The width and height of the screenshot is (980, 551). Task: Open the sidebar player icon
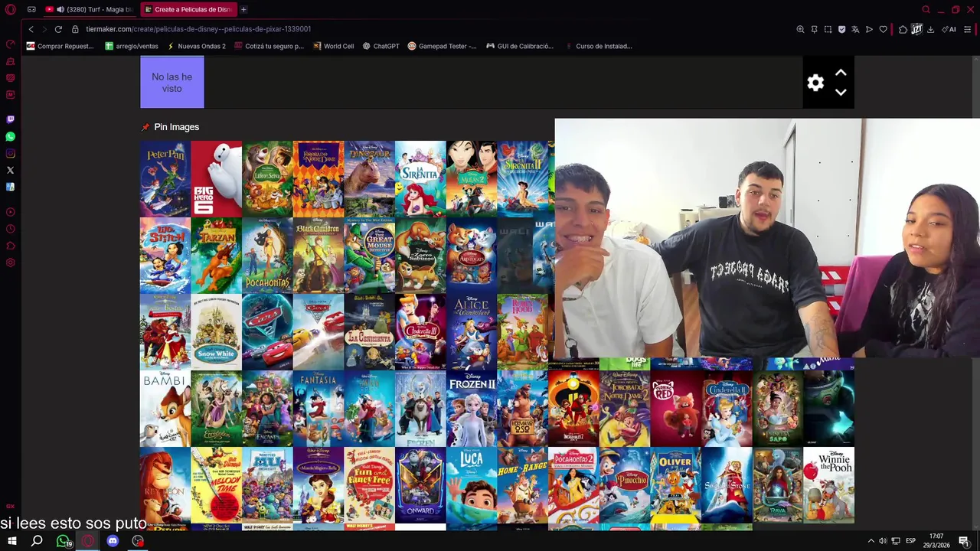point(10,212)
